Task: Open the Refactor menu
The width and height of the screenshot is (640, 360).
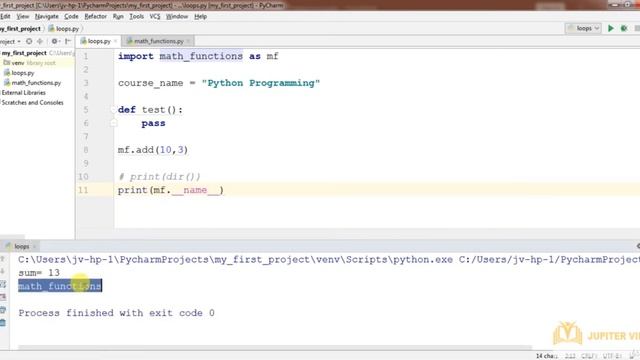Action: (96, 16)
